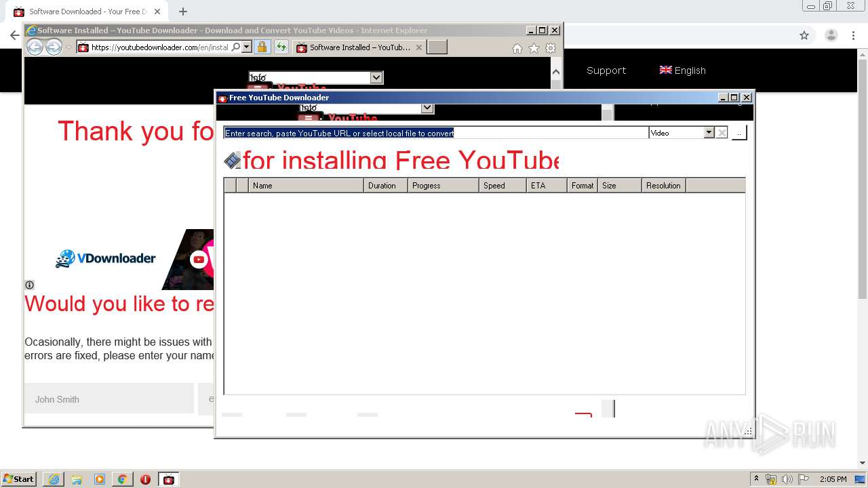Image resolution: width=868 pixels, height=488 pixels.
Task: Open a new blank IE tab
Action: 437,47
